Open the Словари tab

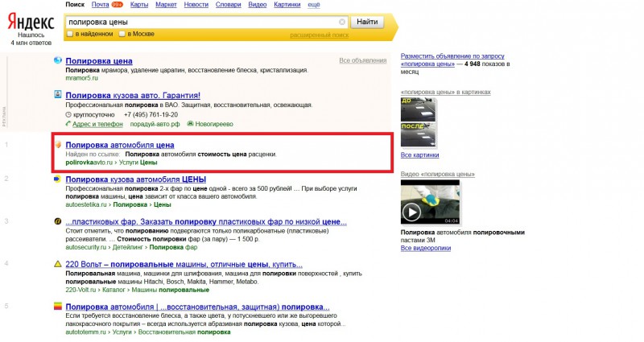[x=229, y=5]
